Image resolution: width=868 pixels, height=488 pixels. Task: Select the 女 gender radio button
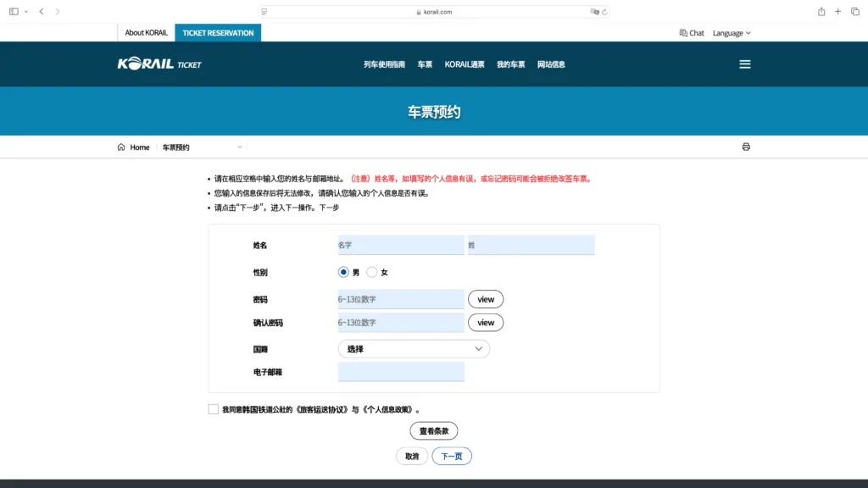pos(371,272)
